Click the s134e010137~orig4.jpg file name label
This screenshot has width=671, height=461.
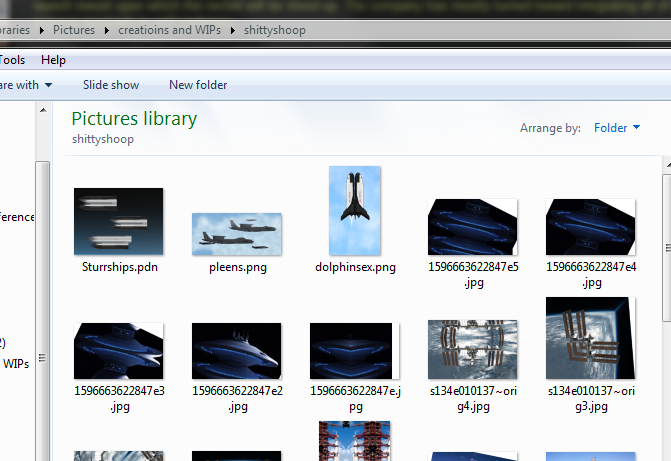click(473, 399)
